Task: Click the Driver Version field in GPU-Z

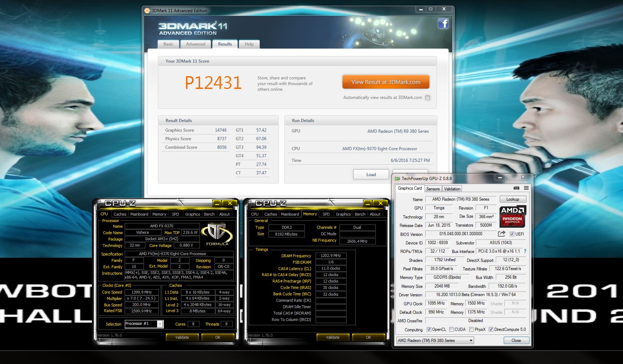Action: [476, 295]
